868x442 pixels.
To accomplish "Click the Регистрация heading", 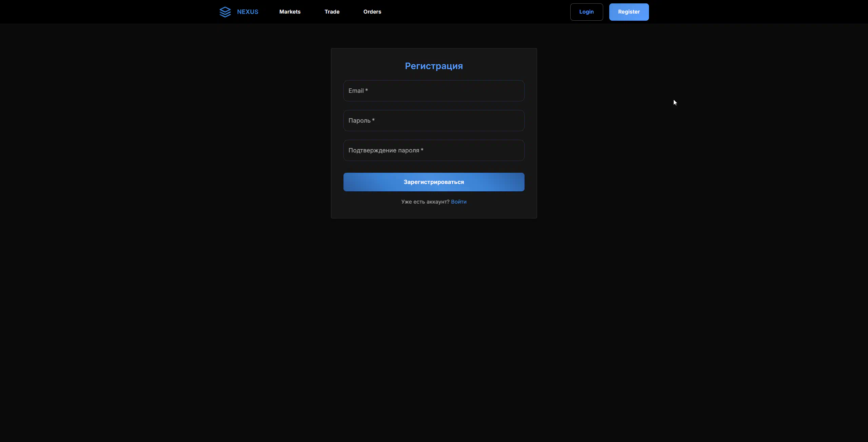I will point(434,66).
